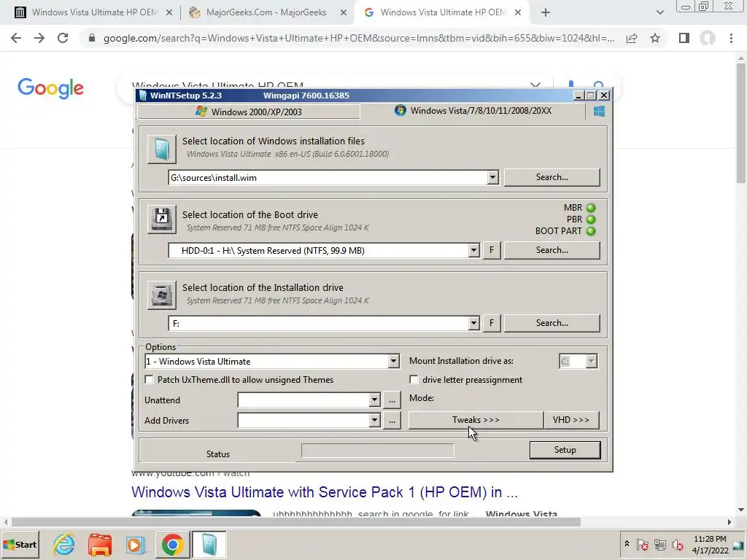Click the Google logo
This screenshot has height=560, width=747.
tap(50, 88)
